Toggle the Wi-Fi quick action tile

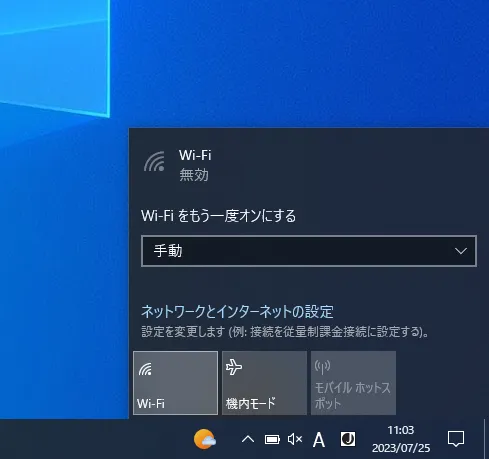(175, 383)
